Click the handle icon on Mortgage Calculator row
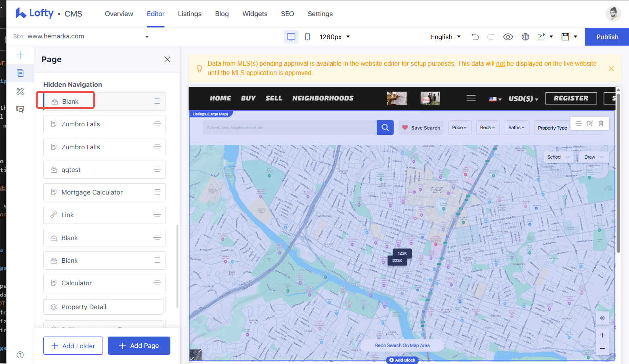629x364 pixels. [157, 192]
